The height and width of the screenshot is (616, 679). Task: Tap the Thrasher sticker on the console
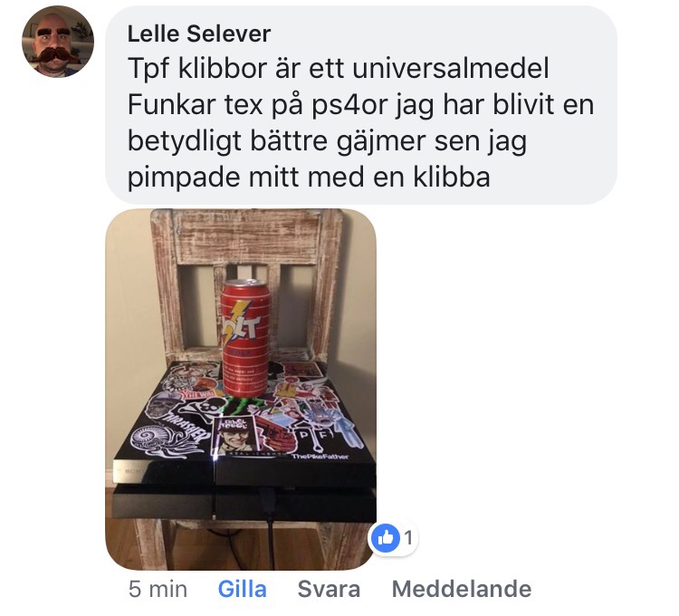coord(185,428)
